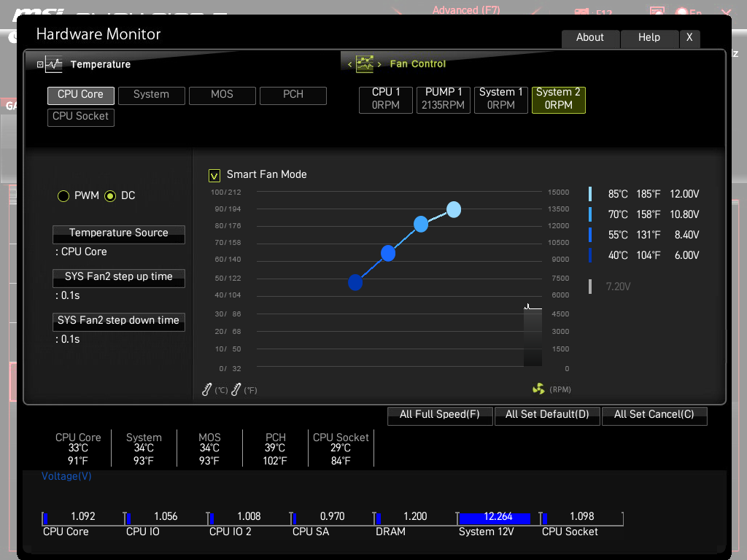Click the 40°C legend color bar
The image size is (747, 560).
(x=590, y=255)
